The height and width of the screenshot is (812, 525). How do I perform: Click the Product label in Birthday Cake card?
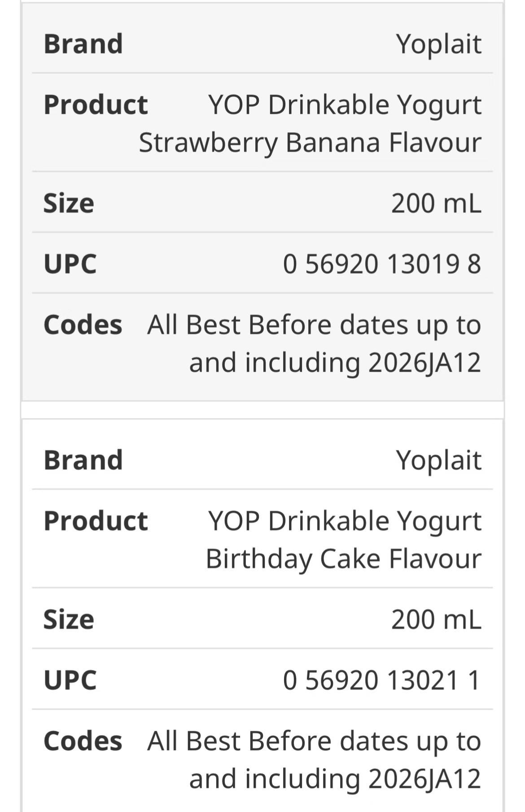tap(96, 521)
